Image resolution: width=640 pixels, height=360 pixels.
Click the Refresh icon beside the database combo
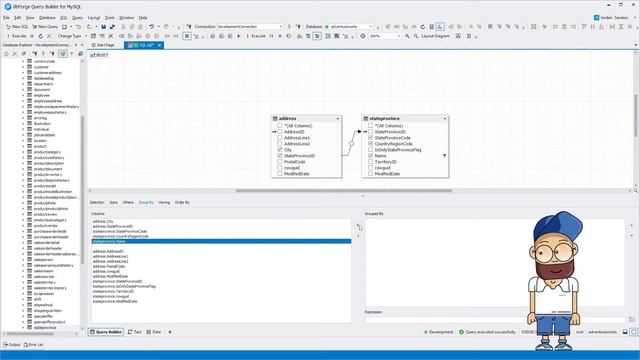(x=422, y=27)
